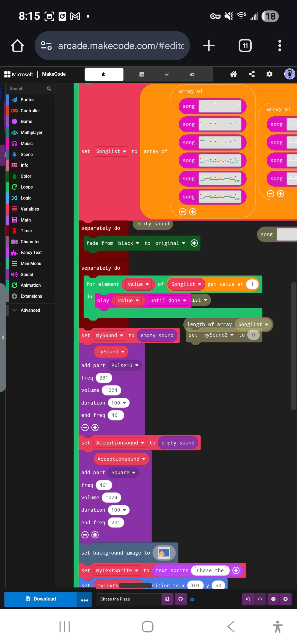This screenshot has width=297, height=644.
Task: Open the original dropdown in fade block
Action: click(170, 243)
